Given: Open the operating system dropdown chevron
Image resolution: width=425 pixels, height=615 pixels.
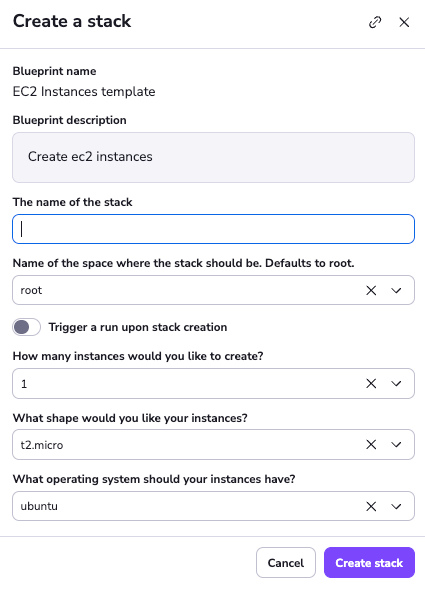Looking at the screenshot, I should pos(396,506).
